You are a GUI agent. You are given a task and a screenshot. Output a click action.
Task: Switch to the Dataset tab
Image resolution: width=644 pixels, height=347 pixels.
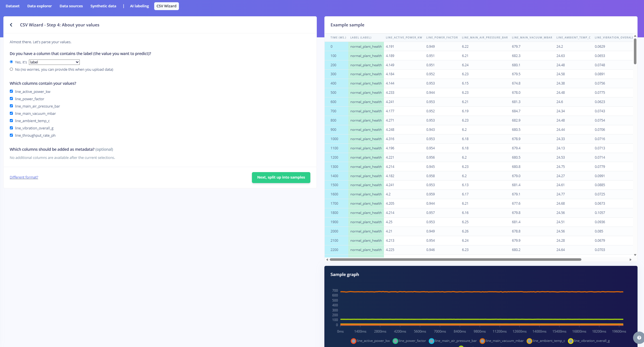(13, 6)
